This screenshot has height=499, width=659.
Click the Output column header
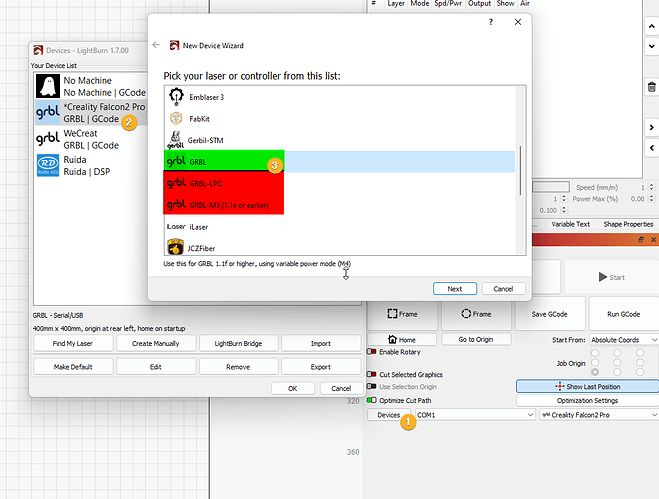(x=480, y=3)
